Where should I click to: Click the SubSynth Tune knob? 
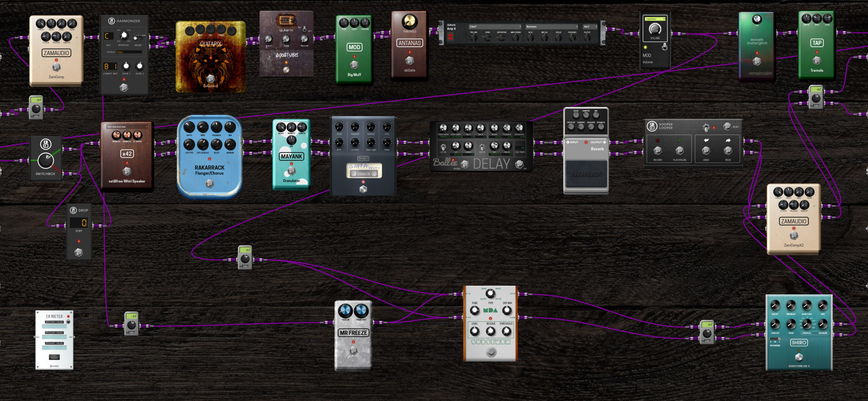pos(475,310)
